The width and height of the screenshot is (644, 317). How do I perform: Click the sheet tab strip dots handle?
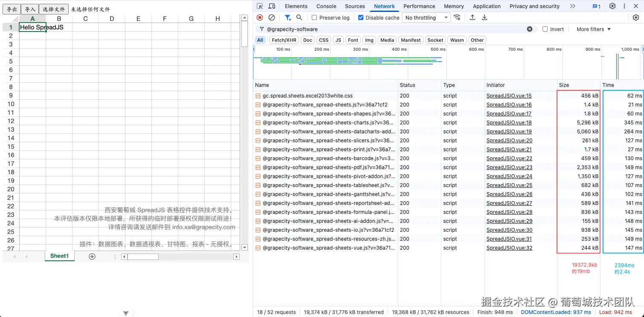point(115,256)
